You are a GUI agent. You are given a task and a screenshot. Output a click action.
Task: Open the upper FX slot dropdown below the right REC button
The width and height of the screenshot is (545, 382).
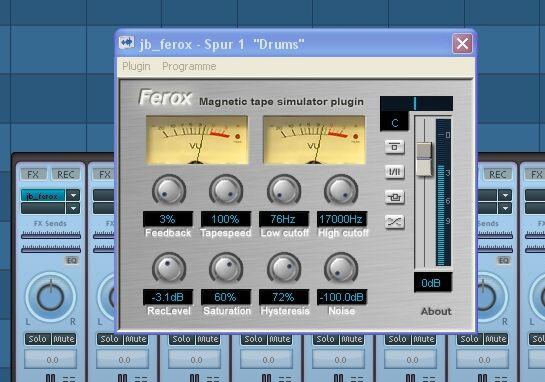[x=505, y=195]
